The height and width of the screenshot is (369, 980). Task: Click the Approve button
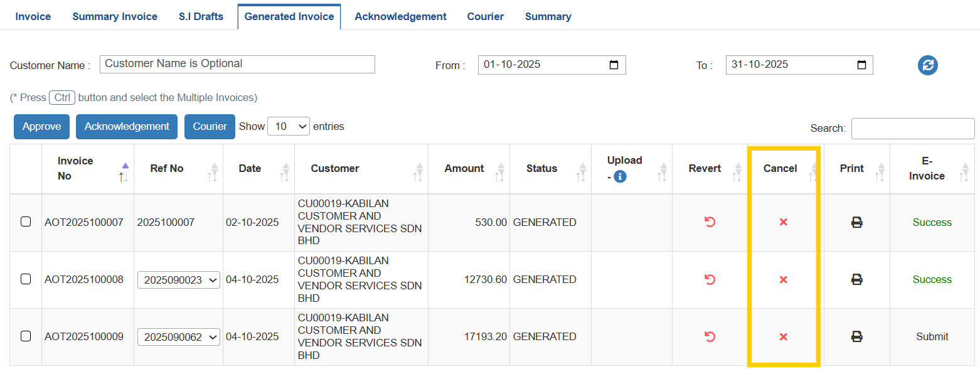(x=41, y=126)
